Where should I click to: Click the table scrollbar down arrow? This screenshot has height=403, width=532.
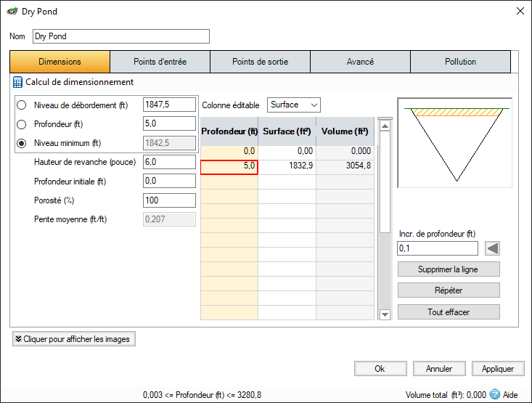[x=385, y=314]
